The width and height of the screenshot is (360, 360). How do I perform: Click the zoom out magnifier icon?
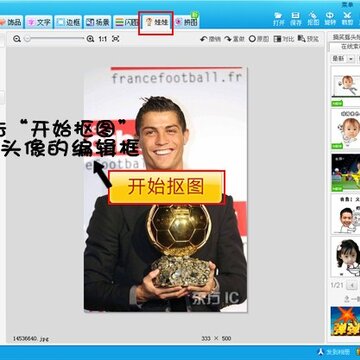17,39
